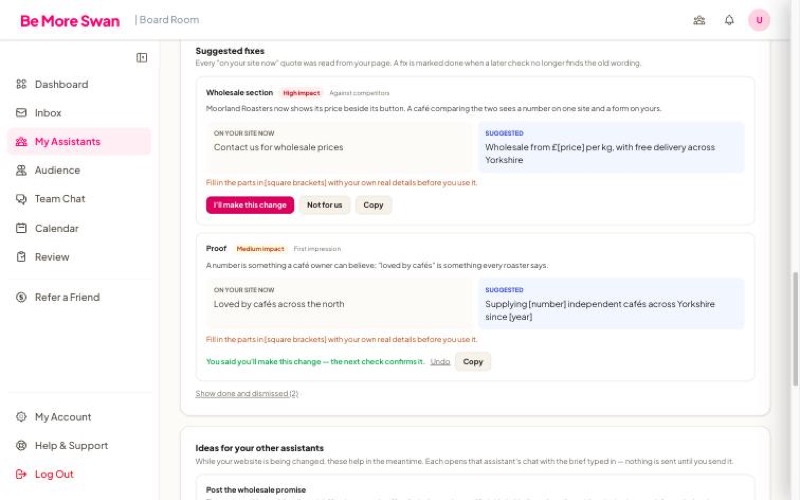Click the Dashboard grid icon
This screenshot has height=500, width=800.
21,84
